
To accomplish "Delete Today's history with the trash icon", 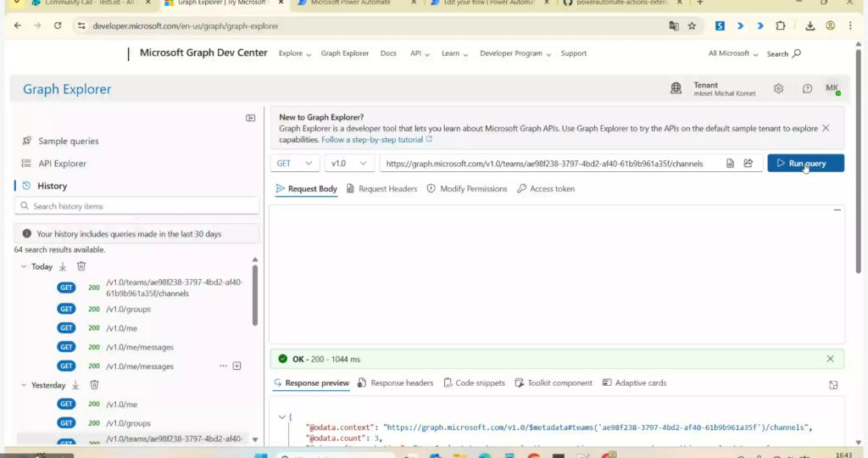I will click(x=81, y=266).
